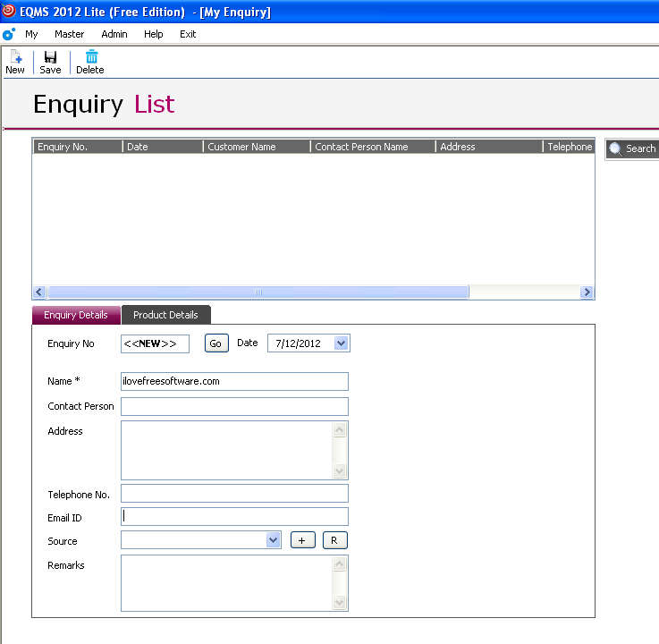Open the Date picker dropdown arrow
This screenshot has height=644, width=659.
point(342,343)
